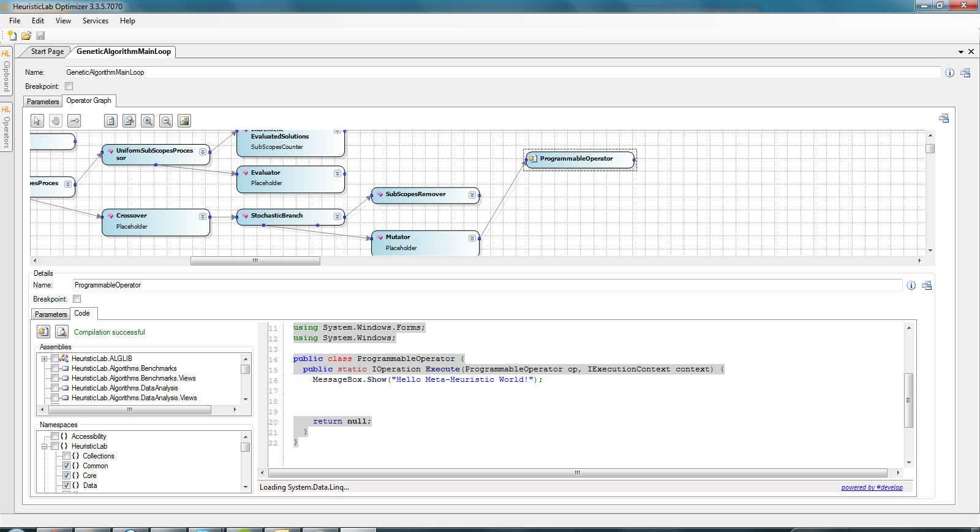980x532 pixels.
Task: Click the zoom out magnifier icon
Action: pos(166,121)
